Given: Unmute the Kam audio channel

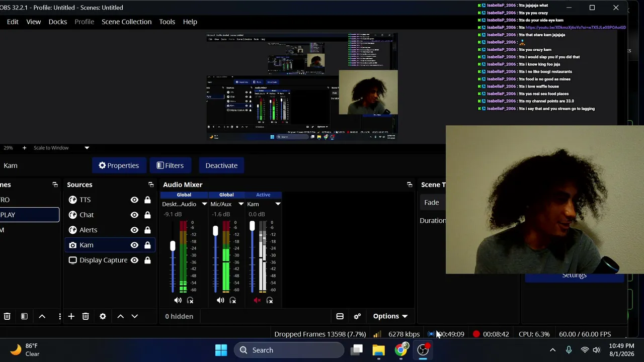Looking at the screenshot, I should (x=257, y=300).
